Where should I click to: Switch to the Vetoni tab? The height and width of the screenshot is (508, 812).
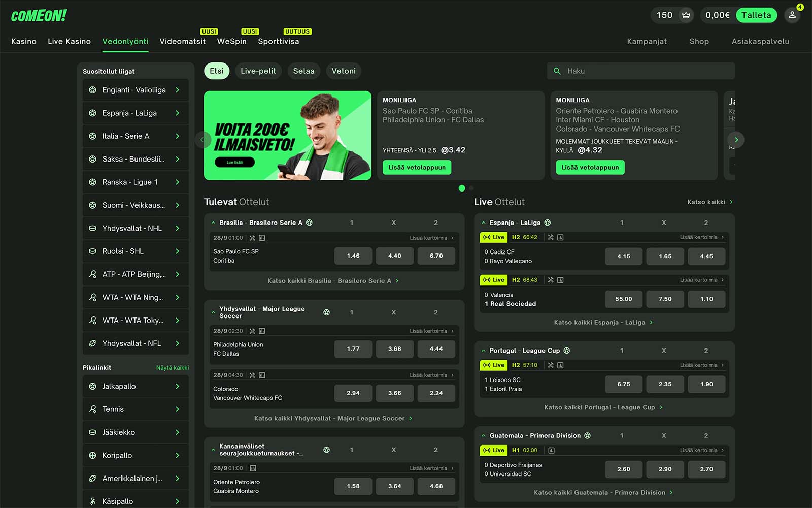pyautogui.click(x=344, y=71)
